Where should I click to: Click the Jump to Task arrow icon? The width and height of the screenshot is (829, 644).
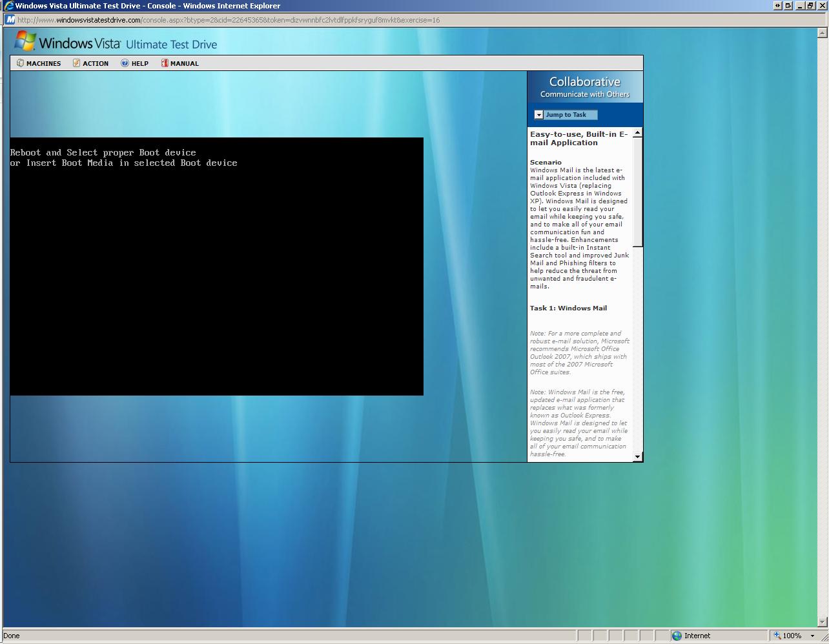(539, 115)
